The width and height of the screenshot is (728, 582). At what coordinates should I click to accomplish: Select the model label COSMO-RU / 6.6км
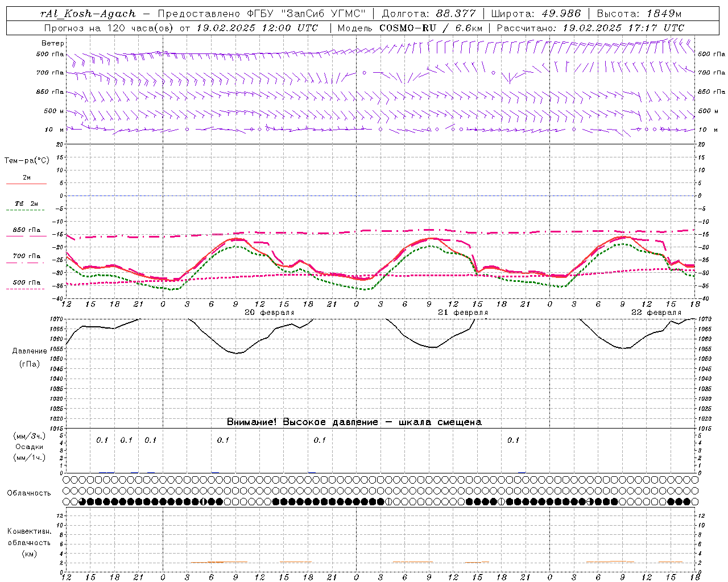(x=431, y=28)
